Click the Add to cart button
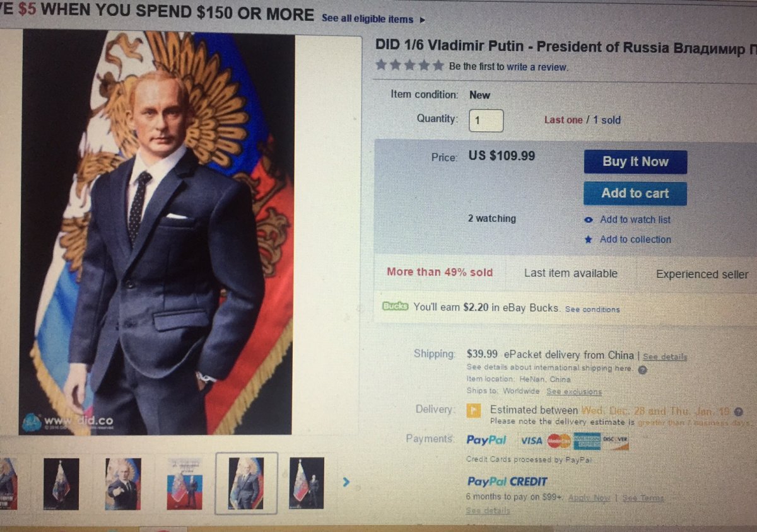Image resolution: width=757 pixels, height=532 pixels. [635, 194]
